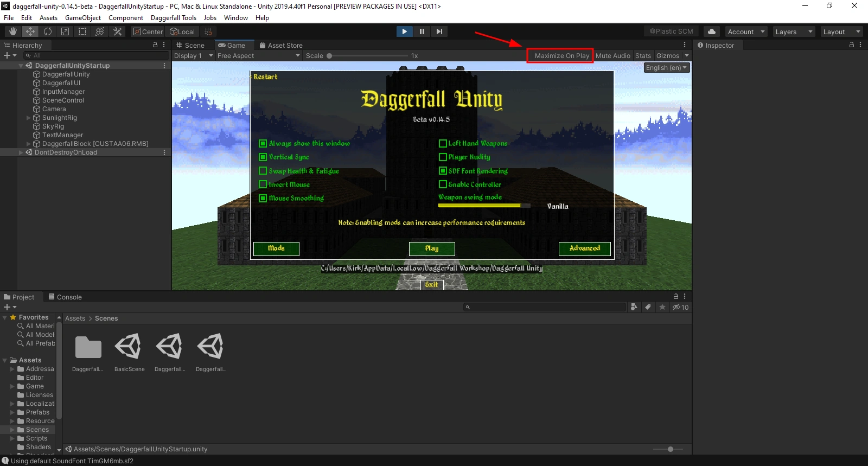The image size is (868, 466).
Task: Click the Advanced button
Action: (585, 248)
